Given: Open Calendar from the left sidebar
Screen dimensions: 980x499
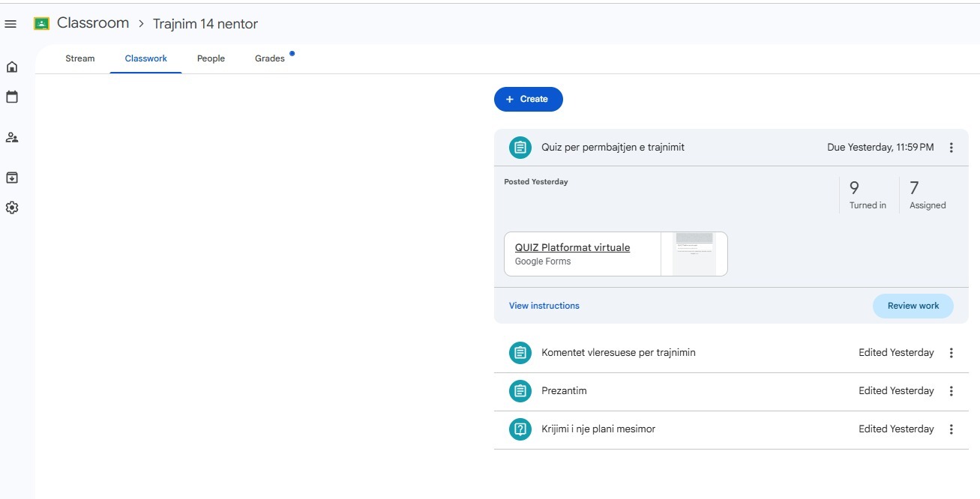Looking at the screenshot, I should pyautogui.click(x=12, y=97).
